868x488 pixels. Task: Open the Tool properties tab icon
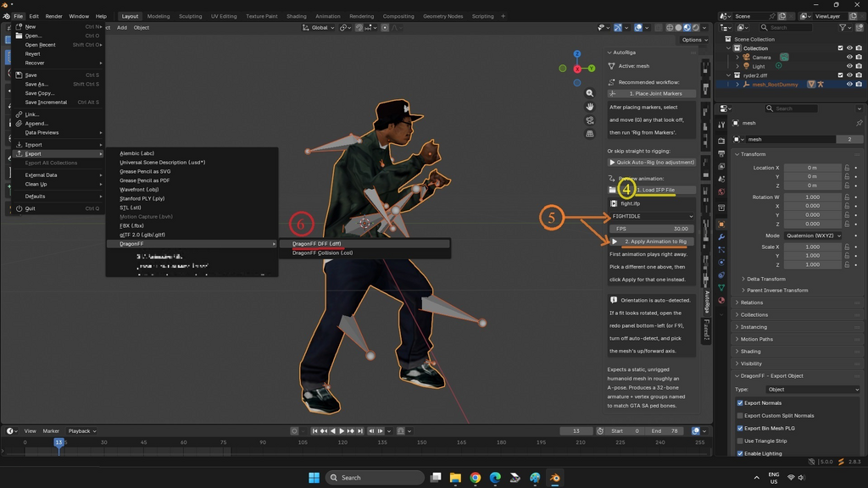click(x=721, y=125)
